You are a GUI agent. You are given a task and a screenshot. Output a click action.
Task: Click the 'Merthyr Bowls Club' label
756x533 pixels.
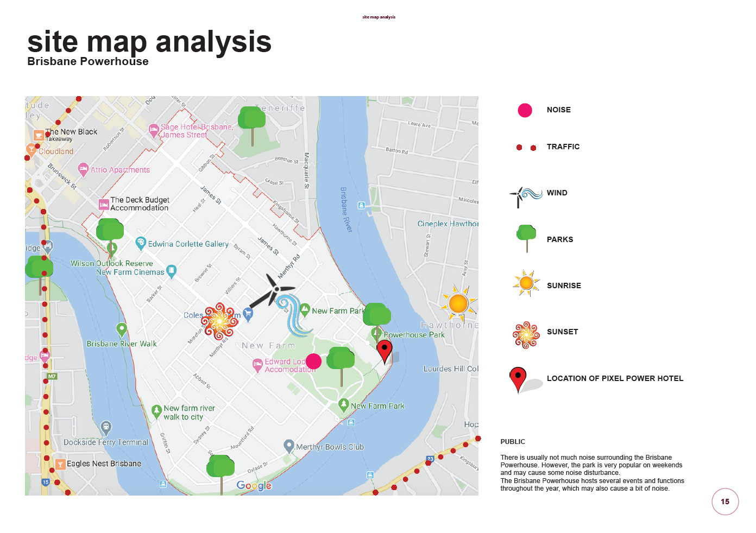point(330,447)
